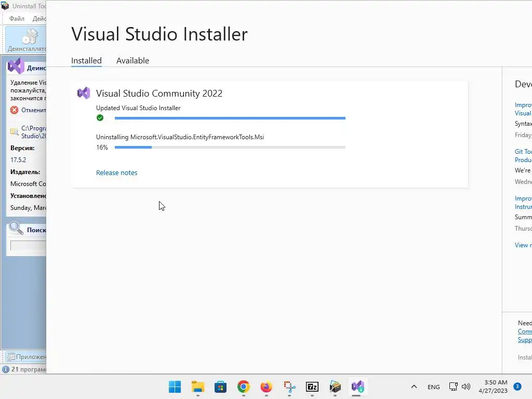The image size is (532, 399).
Task: Open the clock showing 3:50 AM
Action: pos(493,387)
